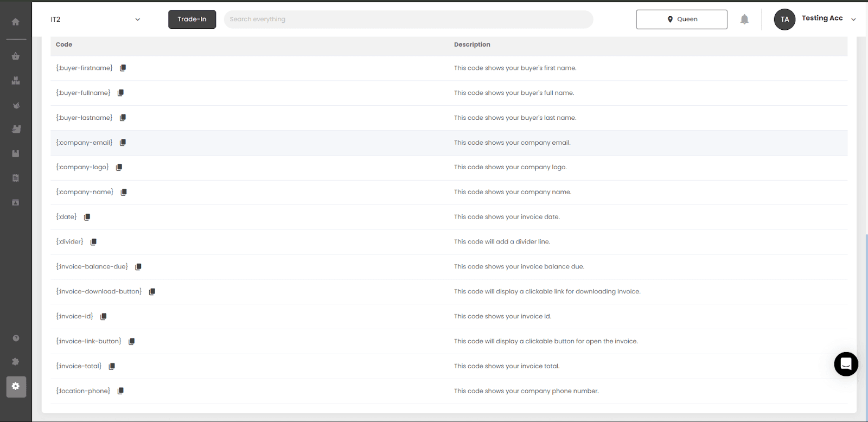This screenshot has height=422, width=868.
Task: Open the inventory boxes sidebar icon
Action: (x=16, y=80)
